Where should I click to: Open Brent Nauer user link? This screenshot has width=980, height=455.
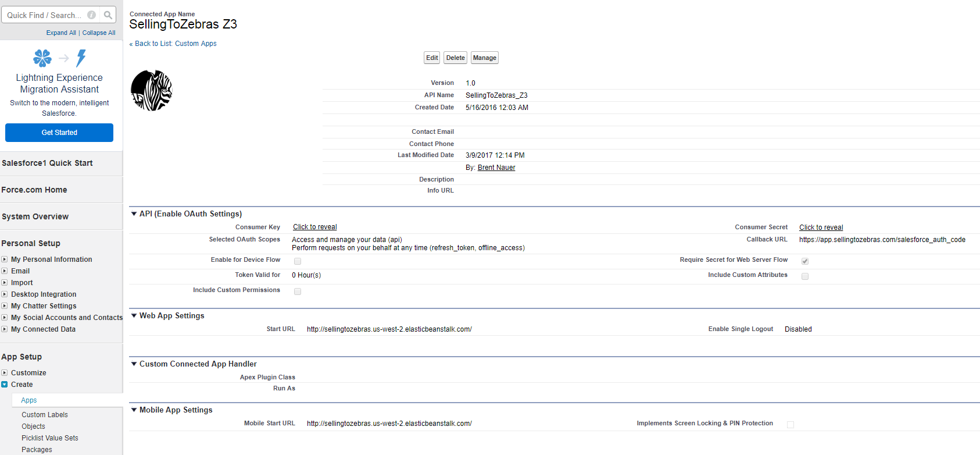click(496, 168)
